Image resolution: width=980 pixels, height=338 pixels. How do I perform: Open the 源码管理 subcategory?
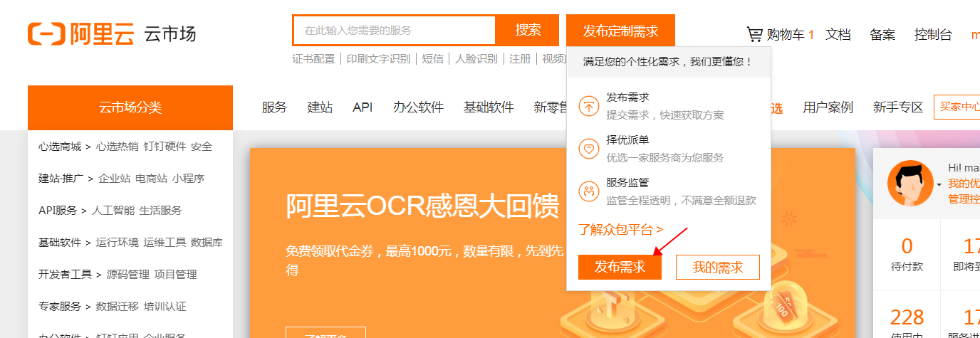pyautogui.click(x=127, y=275)
